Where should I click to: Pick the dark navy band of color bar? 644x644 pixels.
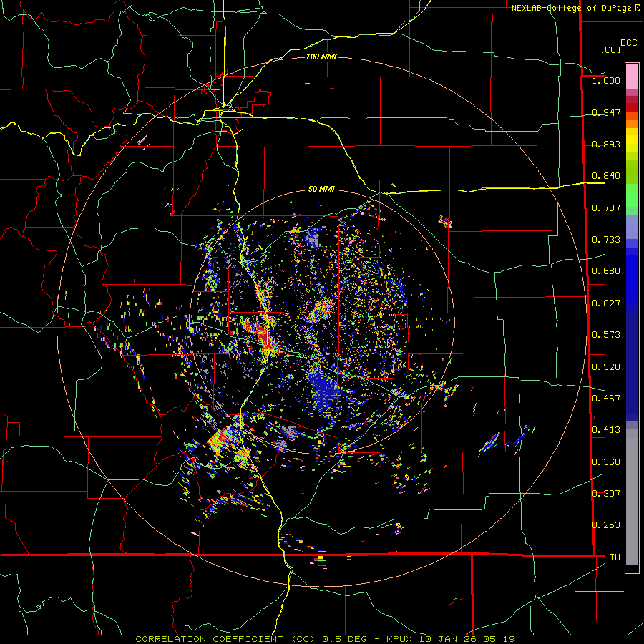click(632, 366)
